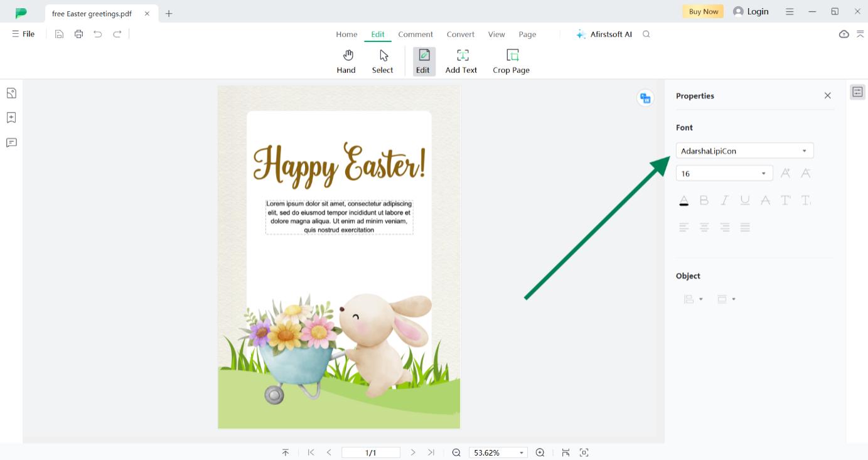Decrease font size with smaller A
Viewport: 868px width, 460px height.
pyautogui.click(x=806, y=173)
